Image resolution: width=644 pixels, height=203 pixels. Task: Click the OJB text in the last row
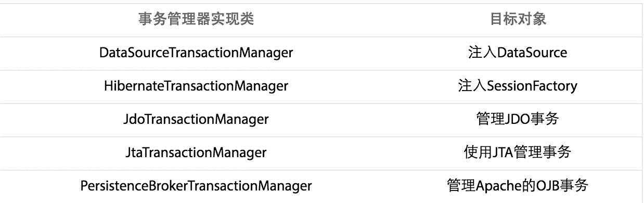549,186
